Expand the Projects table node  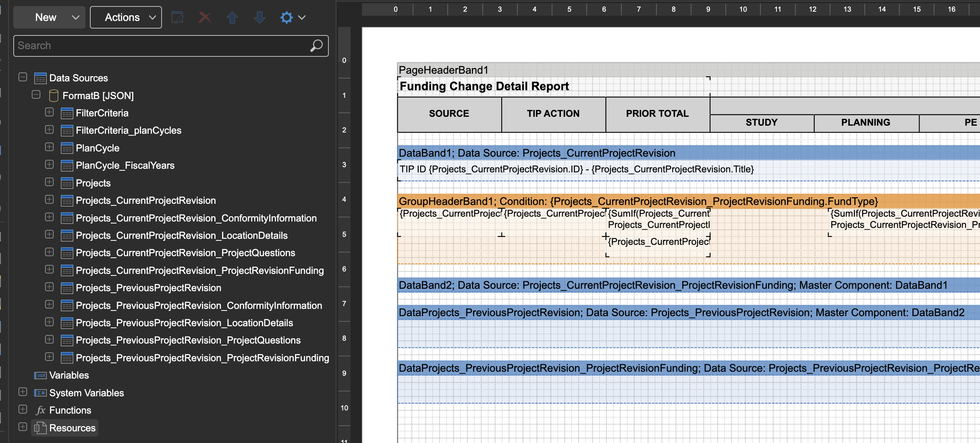[x=50, y=182]
